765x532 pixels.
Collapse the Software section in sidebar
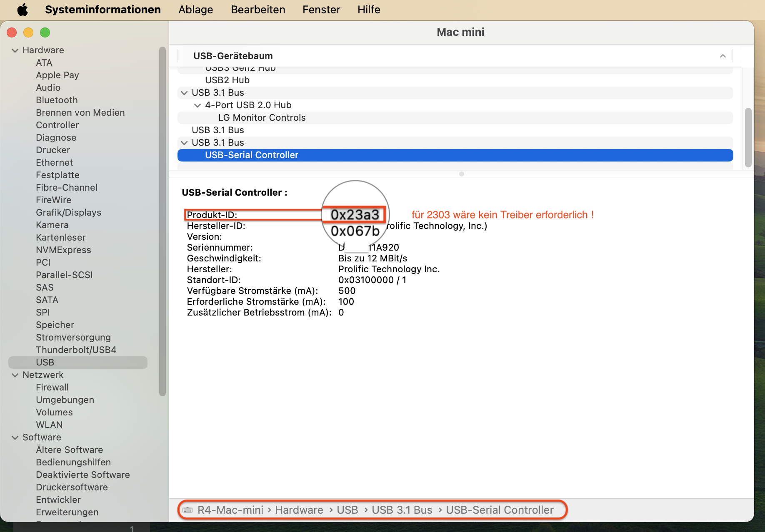15,438
